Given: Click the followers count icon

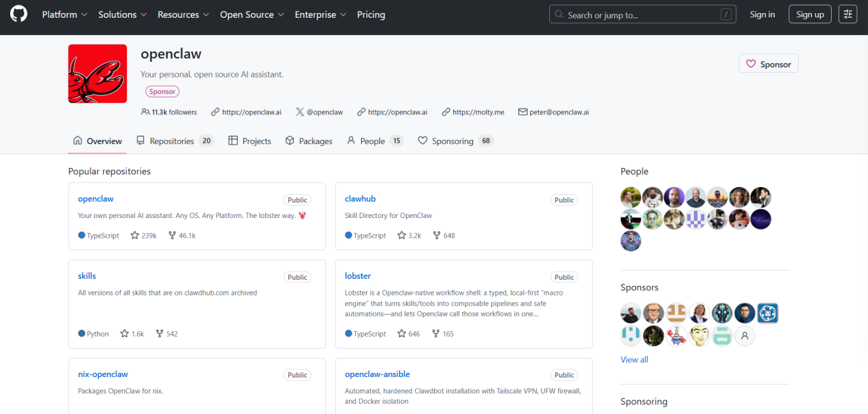Looking at the screenshot, I should [x=145, y=112].
